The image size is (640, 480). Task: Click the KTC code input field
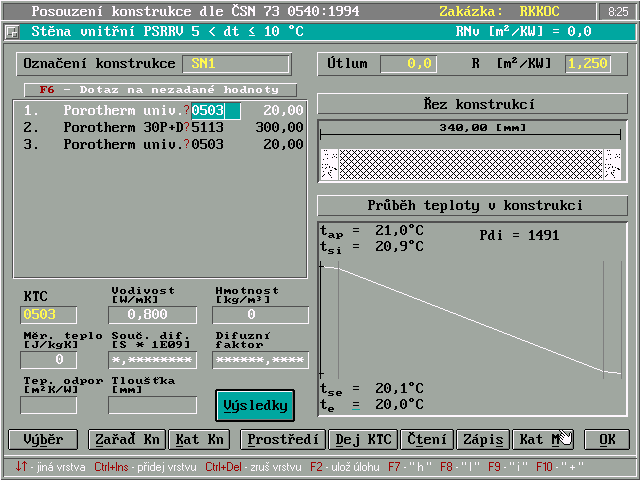[49, 315]
